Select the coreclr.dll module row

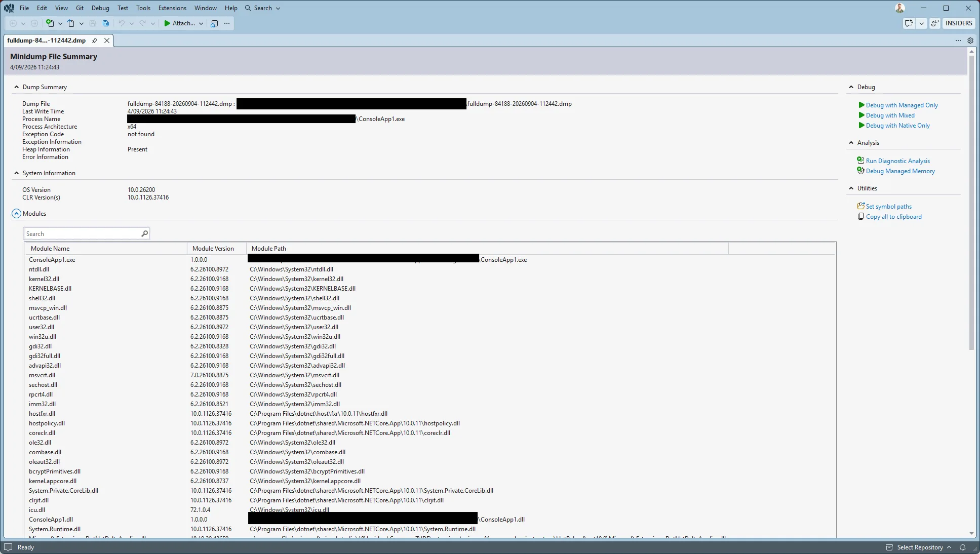pyautogui.click(x=430, y=433)
